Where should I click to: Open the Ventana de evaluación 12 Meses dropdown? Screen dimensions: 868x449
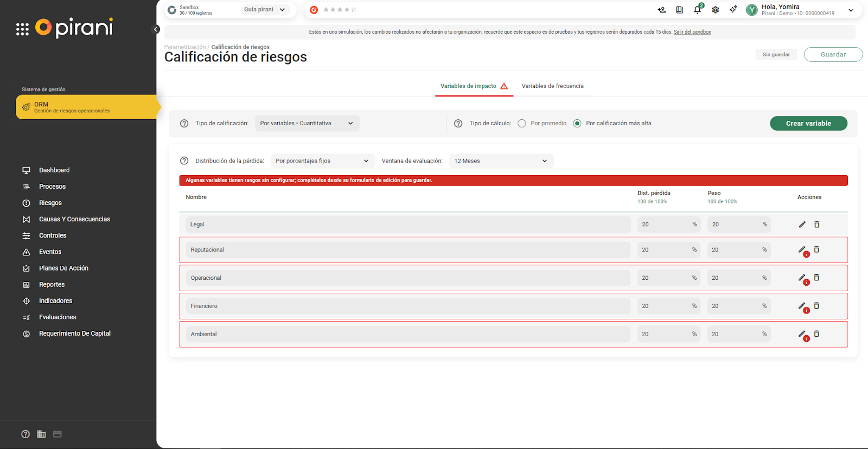click(501, 161)
